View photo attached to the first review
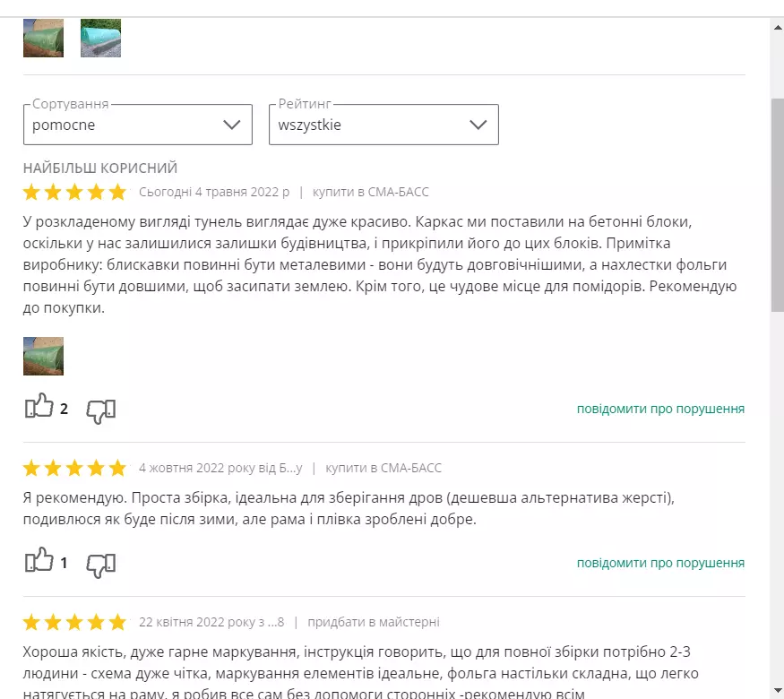Viewport: 784px width, 699px height. [44, 356]
